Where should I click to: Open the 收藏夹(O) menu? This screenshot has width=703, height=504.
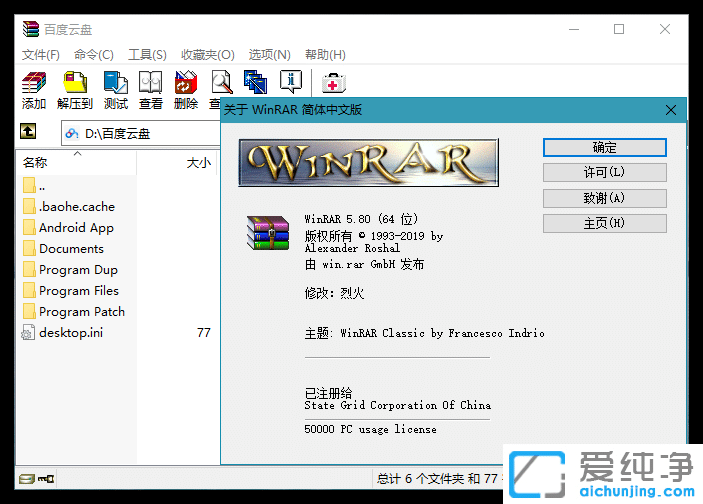(x=208, y=54)
